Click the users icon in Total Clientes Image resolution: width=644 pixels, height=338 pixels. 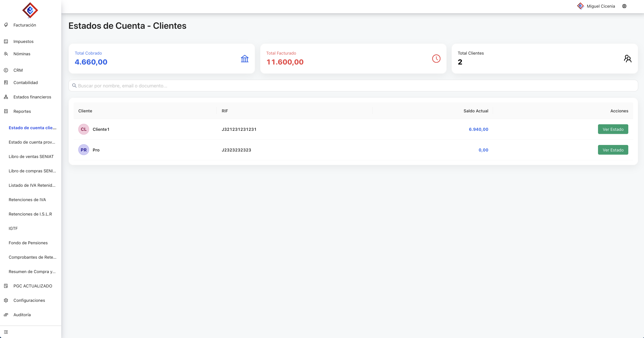pos(627,59)
